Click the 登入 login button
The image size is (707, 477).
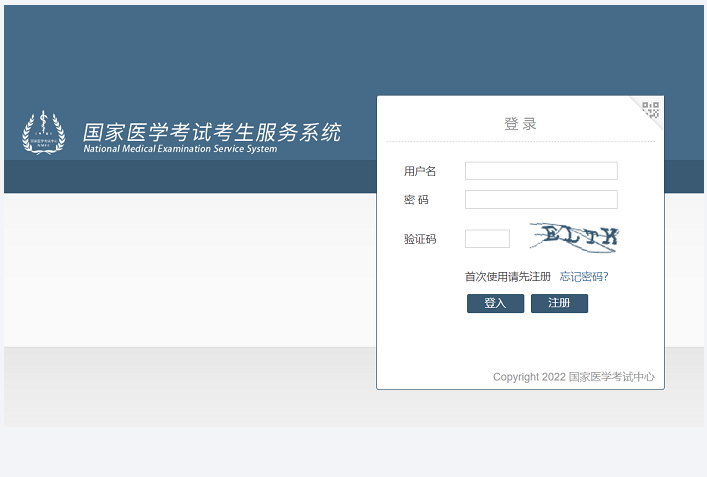tap(496, 303)
